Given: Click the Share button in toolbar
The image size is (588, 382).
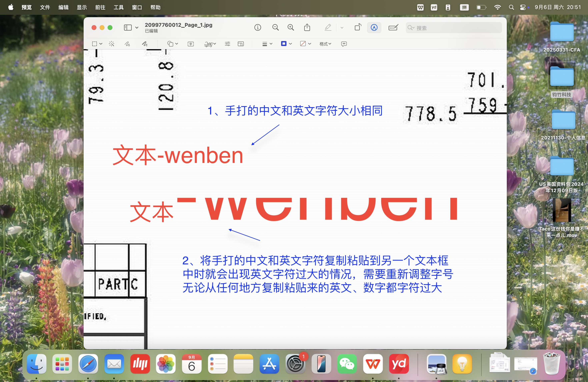Looking at the screenshot, I should point(307,27).
